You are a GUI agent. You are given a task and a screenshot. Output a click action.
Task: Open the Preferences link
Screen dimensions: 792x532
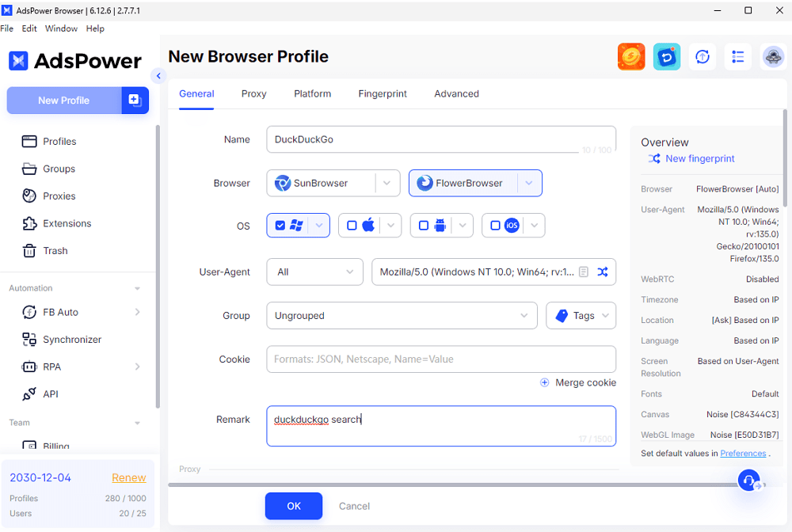pyautogui.click(x=743, y=454)
